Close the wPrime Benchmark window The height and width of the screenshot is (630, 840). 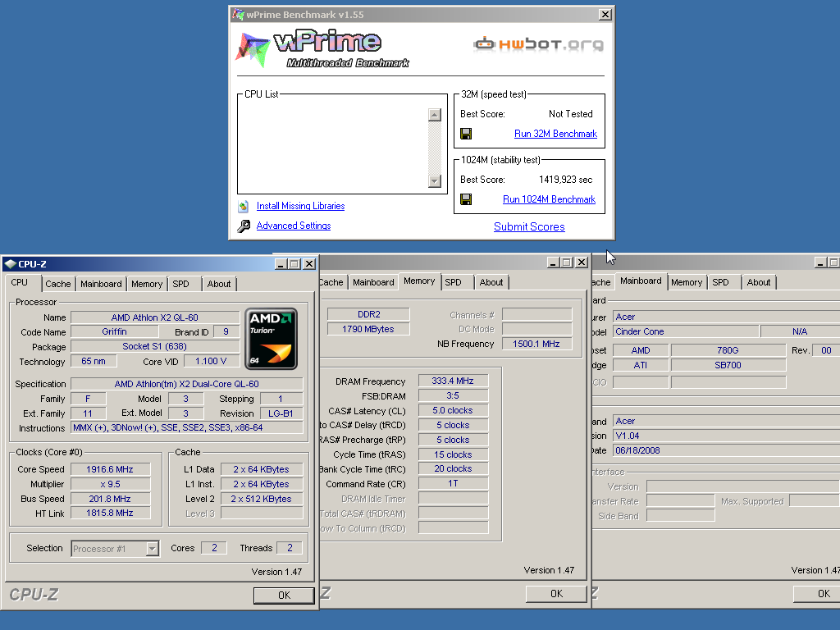[x=605, y=15]
